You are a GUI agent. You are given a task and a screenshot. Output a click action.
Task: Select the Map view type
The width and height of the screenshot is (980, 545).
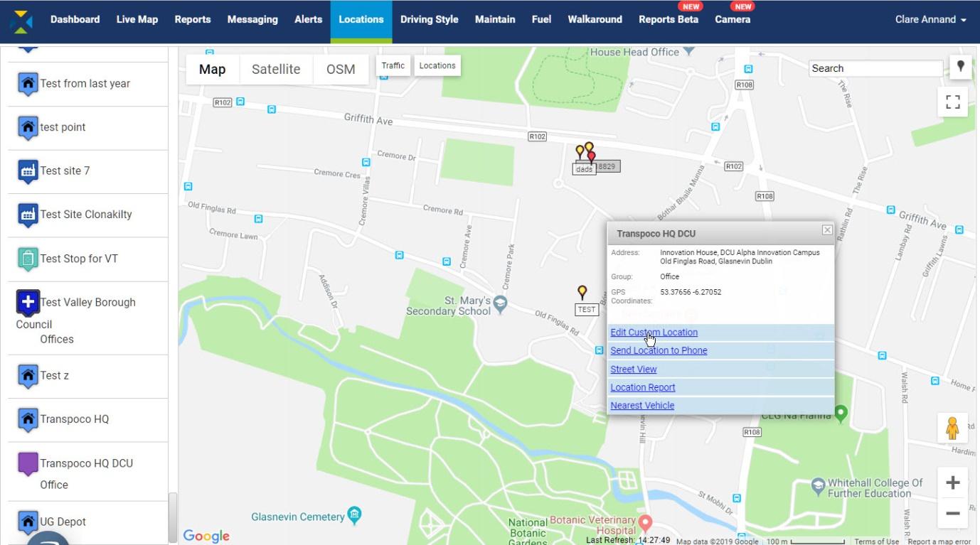pos(212,69)
